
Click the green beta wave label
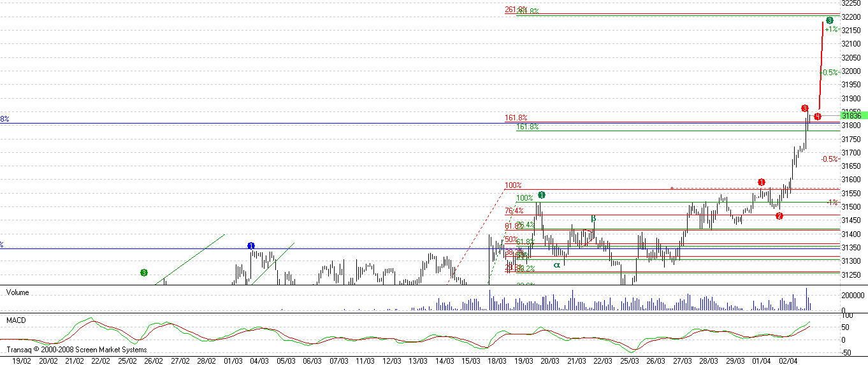593,218
